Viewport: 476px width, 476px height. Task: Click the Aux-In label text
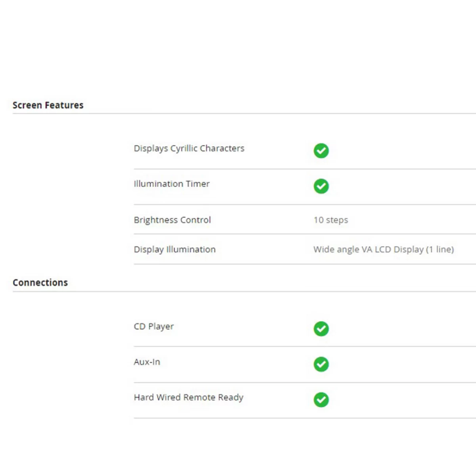[147, 362]
